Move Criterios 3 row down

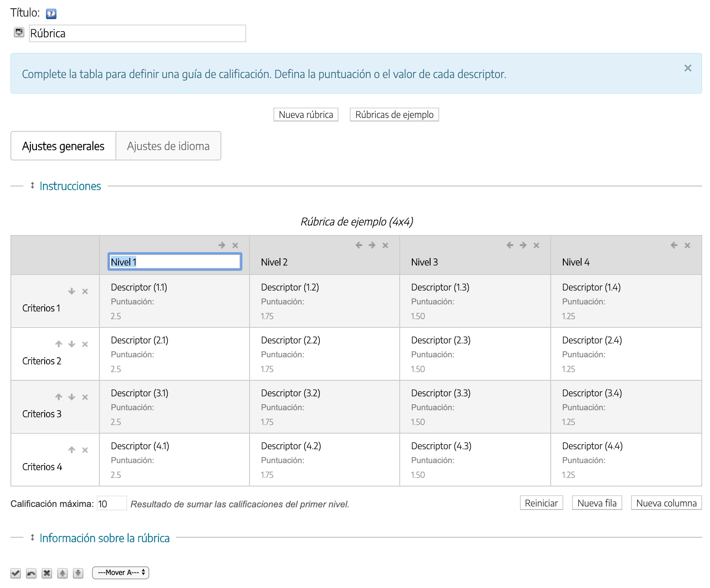click(x=72, y=397)
